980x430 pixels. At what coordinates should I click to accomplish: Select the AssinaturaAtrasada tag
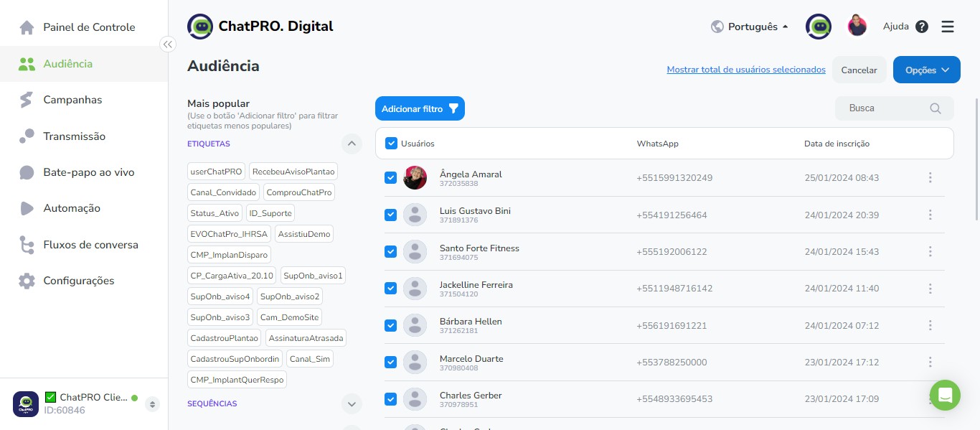(x=306, y=338)
